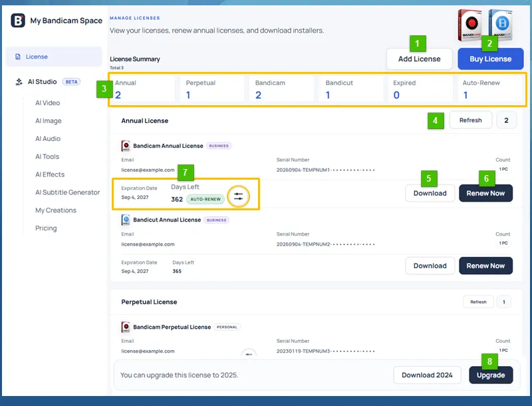Click the AUTO-RENEW badge
The height and width of the screenshot is (406, 532).
pyautogui.click(x=205, y=199)
